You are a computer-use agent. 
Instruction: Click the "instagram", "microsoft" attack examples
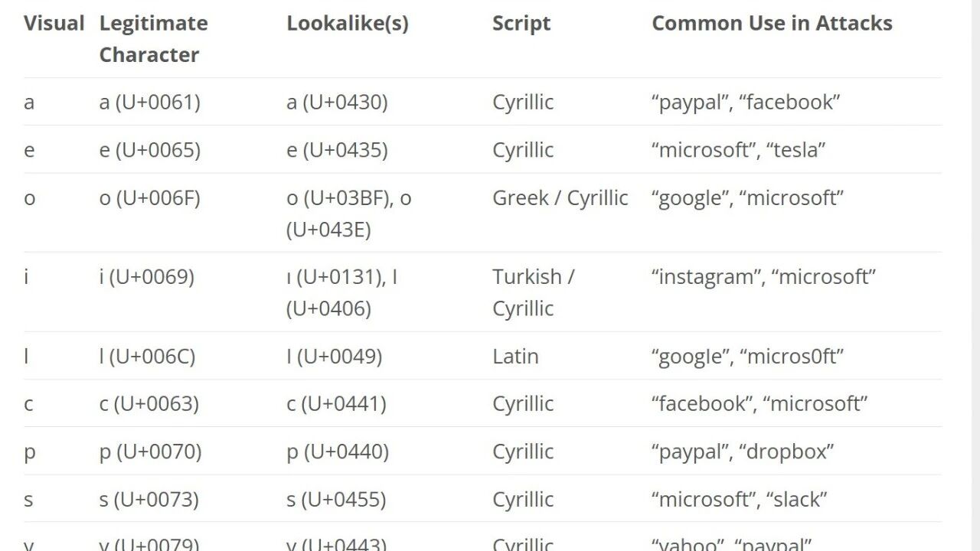coord(763,276)
